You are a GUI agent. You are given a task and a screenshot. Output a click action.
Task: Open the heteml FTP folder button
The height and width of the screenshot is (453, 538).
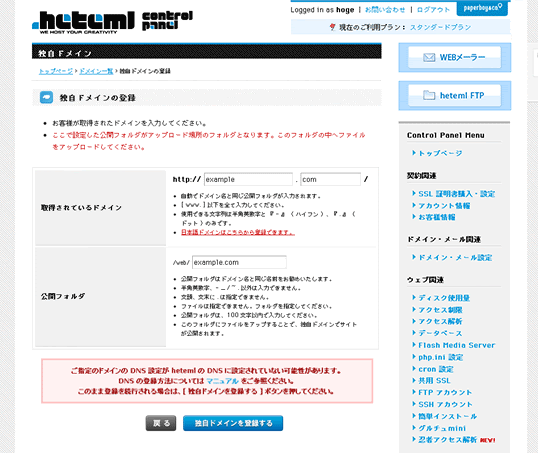pyautogui.click(x=455, y=95)
